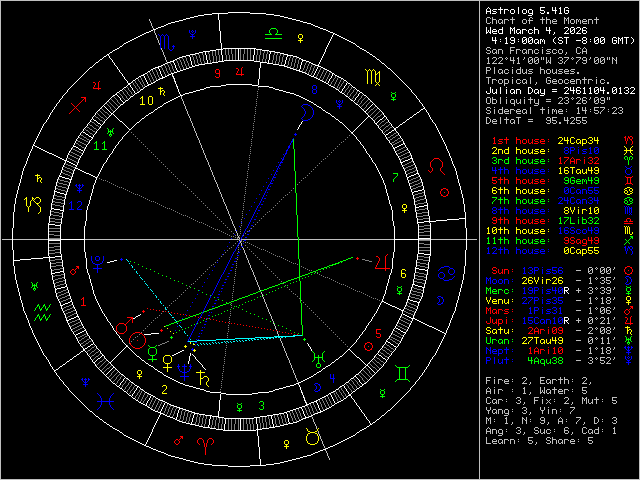The width and height of the screenshot is (640, 480).
Task: Select the '7th house: 24Can34' row
Action: (x=563, y=200)
